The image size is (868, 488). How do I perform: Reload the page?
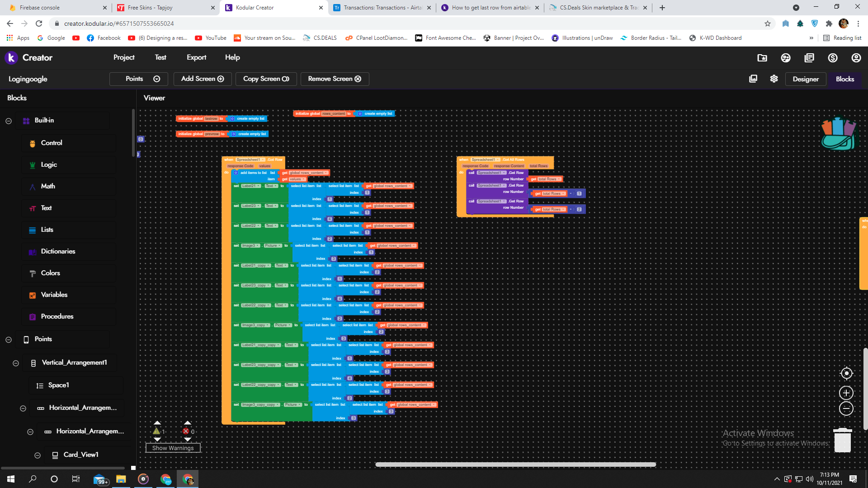pyautogui.click(x=39, y=23)
